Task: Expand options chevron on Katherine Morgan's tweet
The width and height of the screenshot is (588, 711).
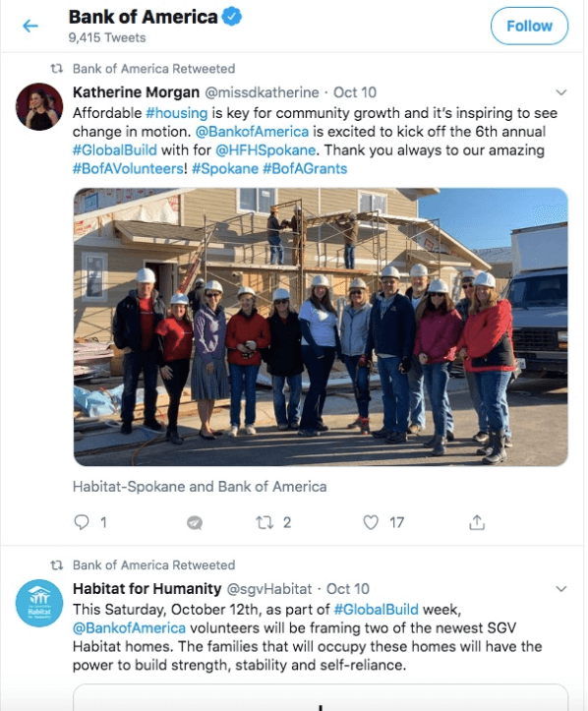Action: click(561, 92)
